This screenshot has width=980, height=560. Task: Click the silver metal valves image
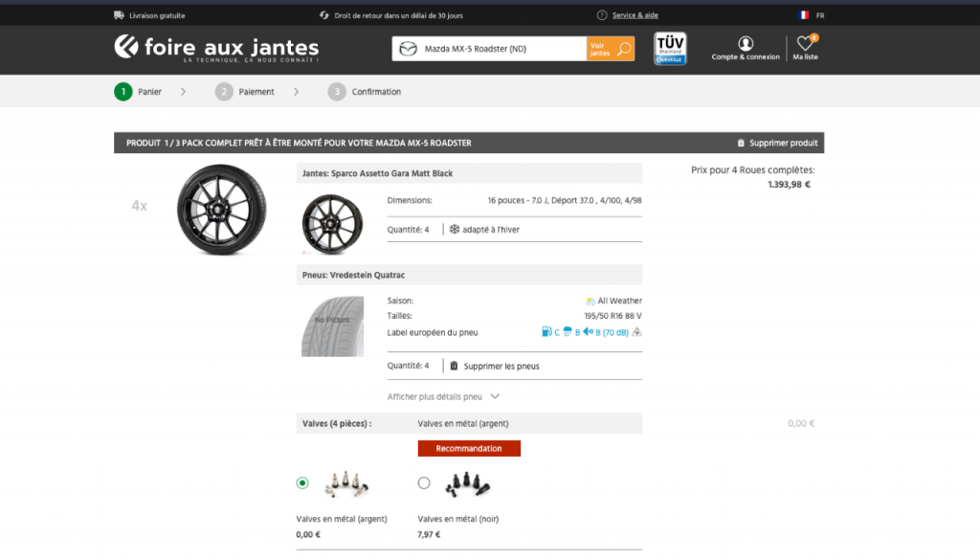[346, 483]
